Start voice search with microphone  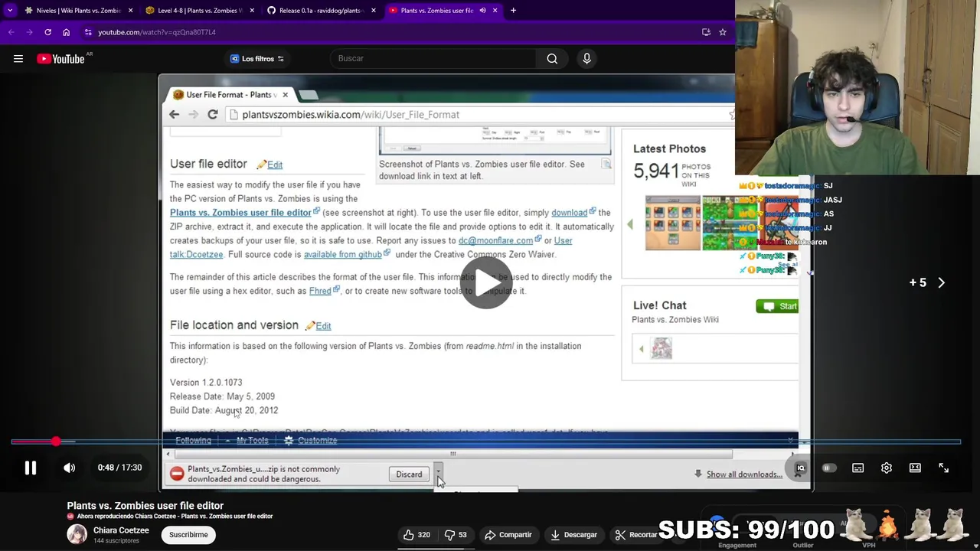click(x=586, y=58)
